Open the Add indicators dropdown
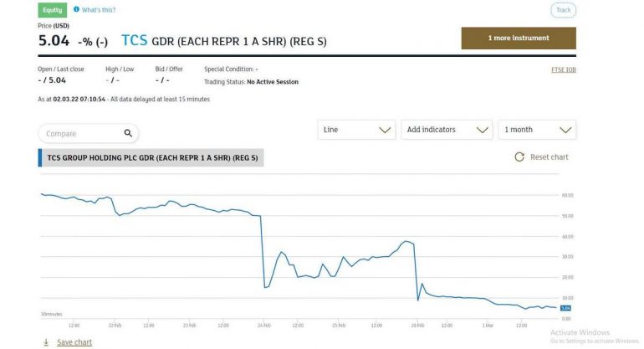Screen dimensions: 644x349 447,130
